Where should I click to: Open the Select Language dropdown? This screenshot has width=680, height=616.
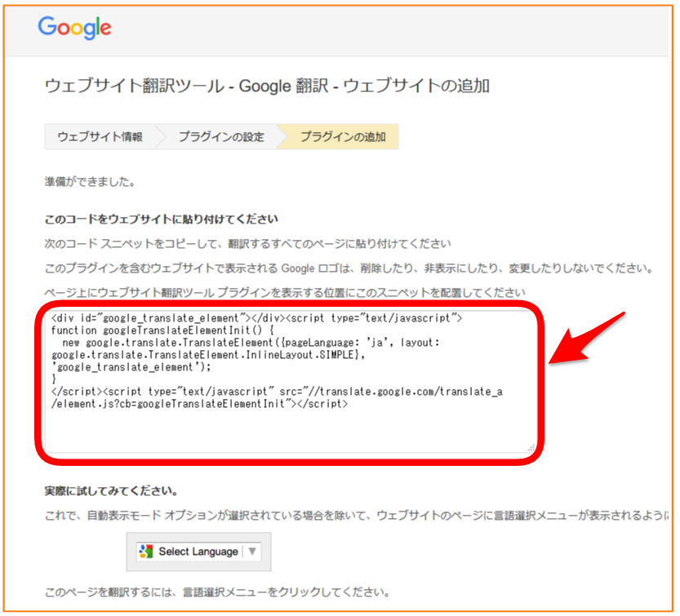click(x=198, y=552)
